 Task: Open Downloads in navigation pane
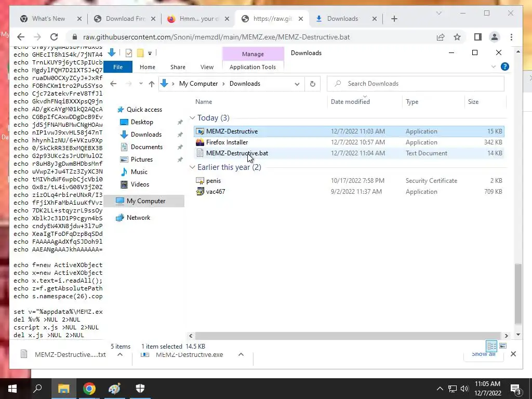point(146,135)
